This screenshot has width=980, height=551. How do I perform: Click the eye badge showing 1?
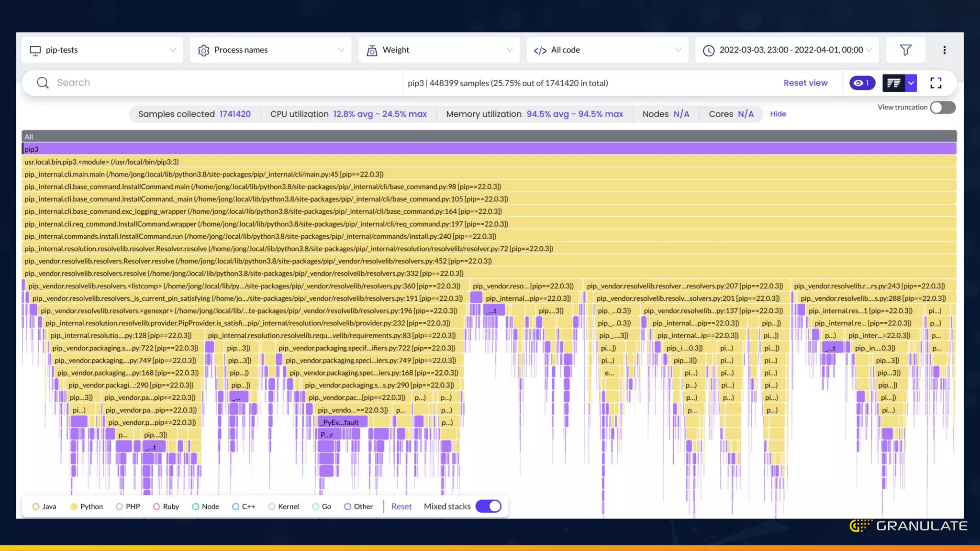862,83
